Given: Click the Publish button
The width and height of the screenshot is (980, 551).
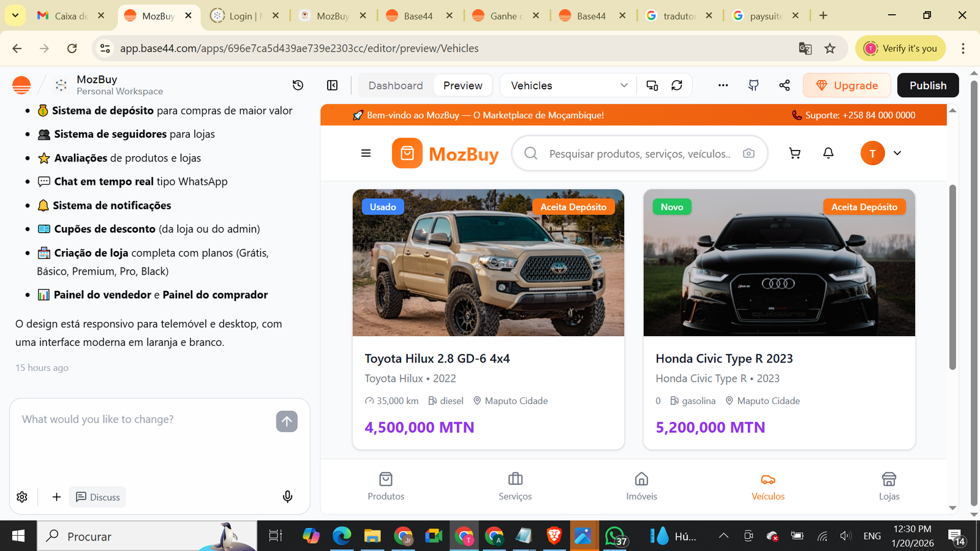Looking at the screenshot, I should pos(928,86).
